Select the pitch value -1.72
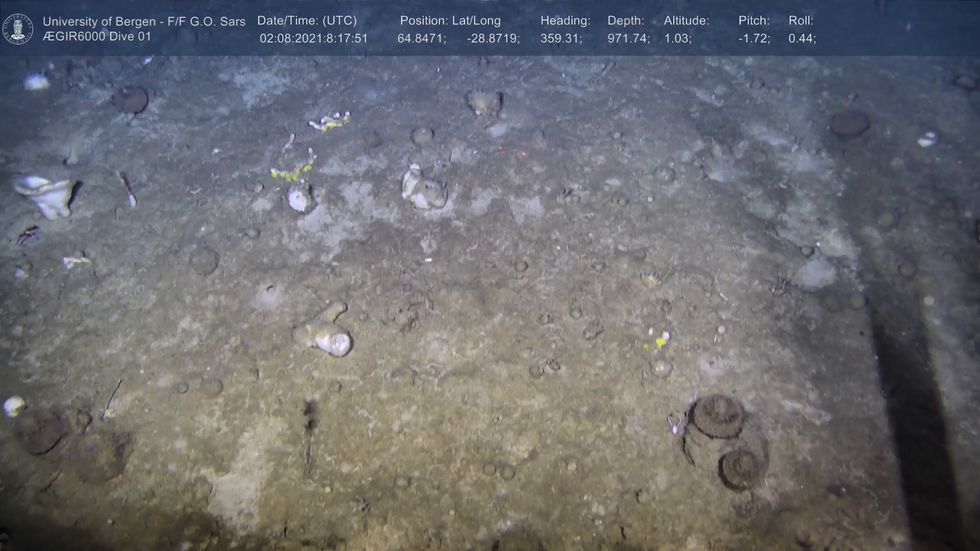Screen dimensions: 980x551 point(754,39)
